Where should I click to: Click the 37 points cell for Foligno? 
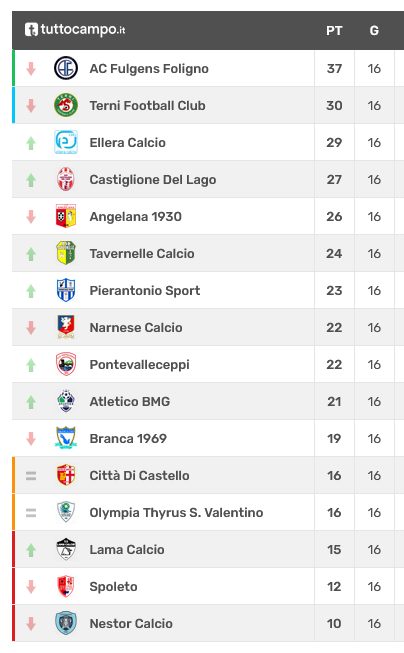click(334, 68)
